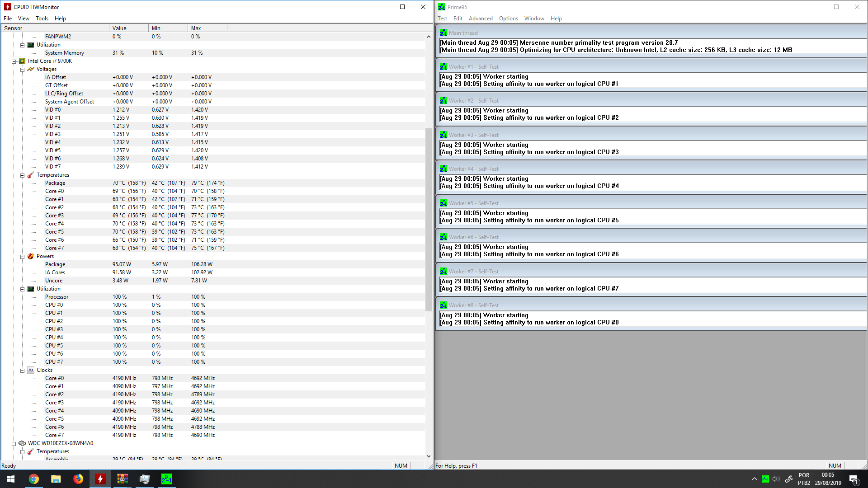The width and height of the screenshot is (868, 488).
Task: Select the IA Cores power row
Action: point(212,272)
